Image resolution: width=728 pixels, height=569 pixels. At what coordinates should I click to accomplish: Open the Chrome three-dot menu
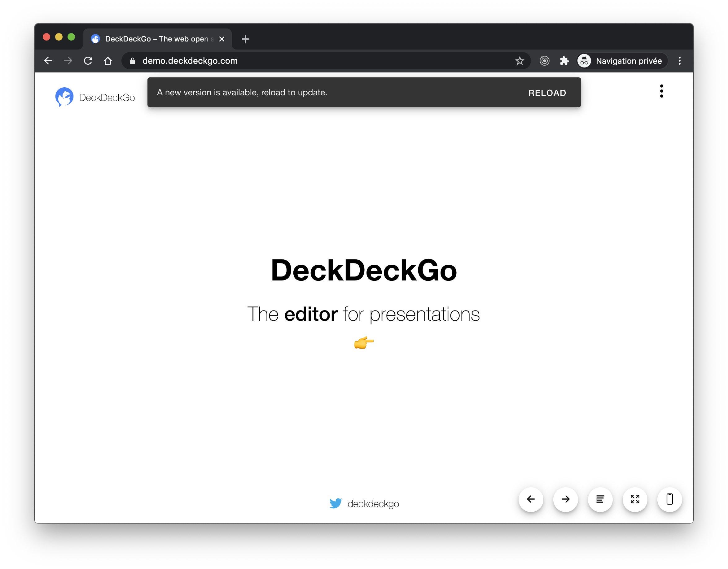[x=679, y=61]
